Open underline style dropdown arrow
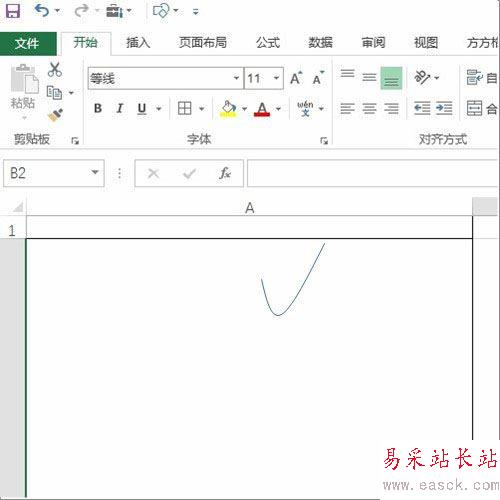Screen dimensions: 500x500 pyautogui.click(x=159, y=109)
